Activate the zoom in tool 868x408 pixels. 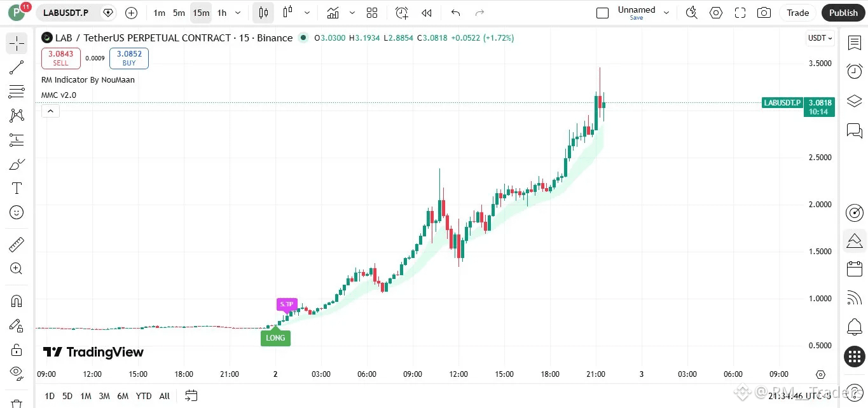coord(17,268)
